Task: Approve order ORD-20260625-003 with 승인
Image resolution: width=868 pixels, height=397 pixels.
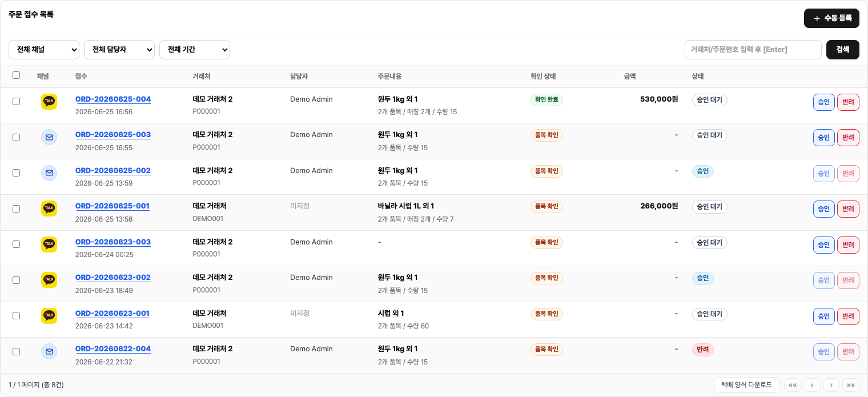Action: 824,138
